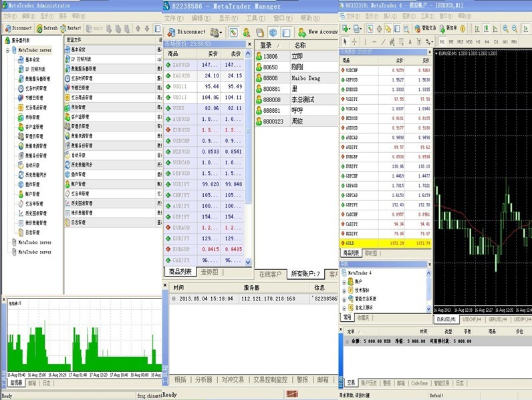Click the zoom in magnifier icon
Screen dimensions: 532x400
tap(505, 29)
